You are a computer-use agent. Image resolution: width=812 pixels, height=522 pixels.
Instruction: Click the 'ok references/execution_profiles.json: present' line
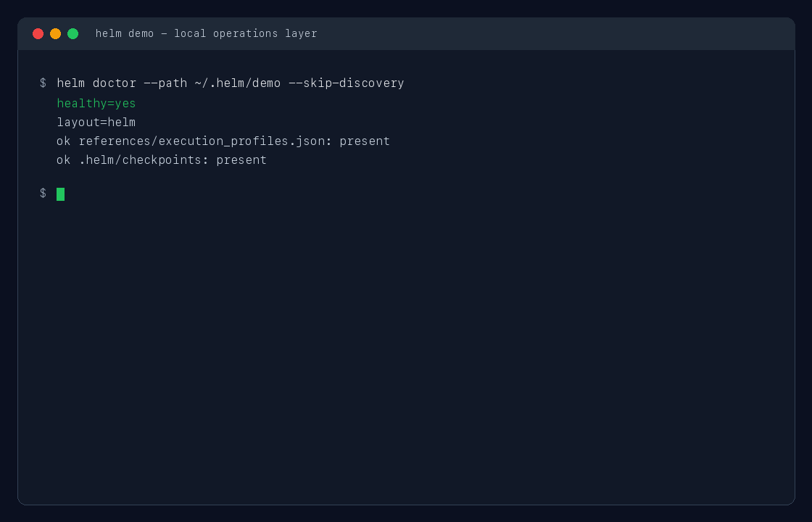[223, 141]
